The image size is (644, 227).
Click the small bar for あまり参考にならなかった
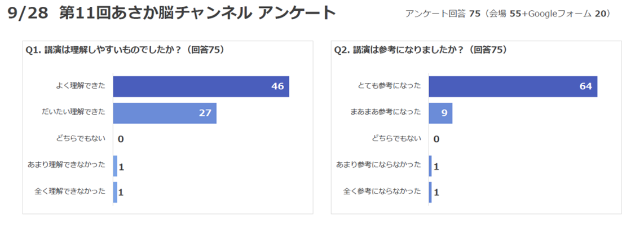click(x=430, y=166)
